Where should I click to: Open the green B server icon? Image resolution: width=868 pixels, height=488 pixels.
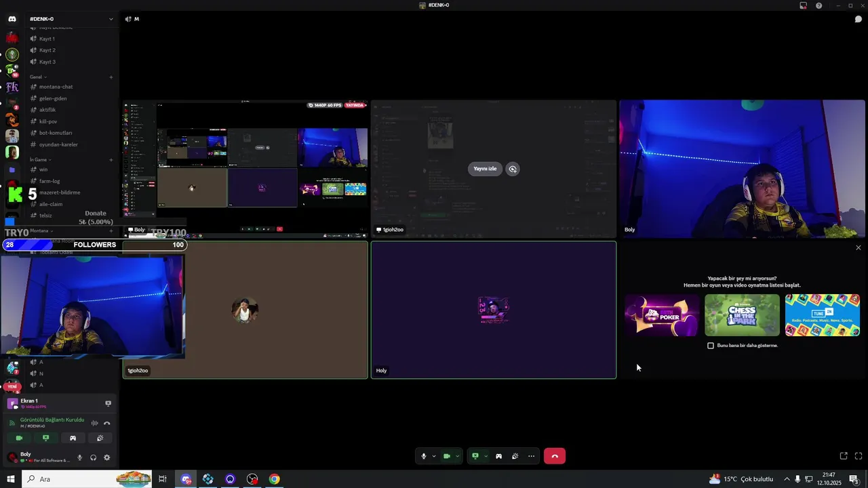point(12,70)
